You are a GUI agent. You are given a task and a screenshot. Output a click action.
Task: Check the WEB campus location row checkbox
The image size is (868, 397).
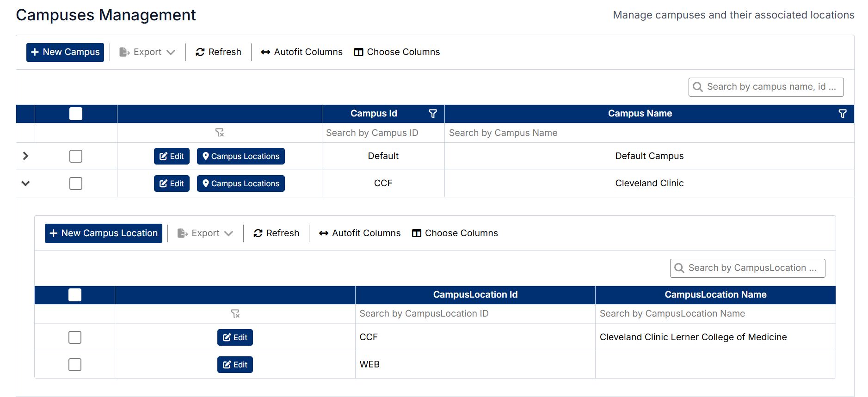(75, 365)
